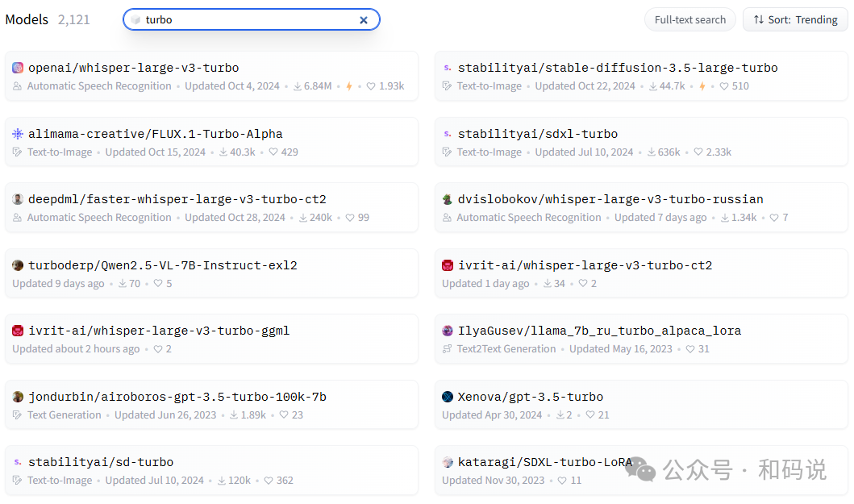Image resolution: width=854 pixels, height=504 pixels.
Task: Open openai/whisper-large-v3-turbo model
Action: 133,68
